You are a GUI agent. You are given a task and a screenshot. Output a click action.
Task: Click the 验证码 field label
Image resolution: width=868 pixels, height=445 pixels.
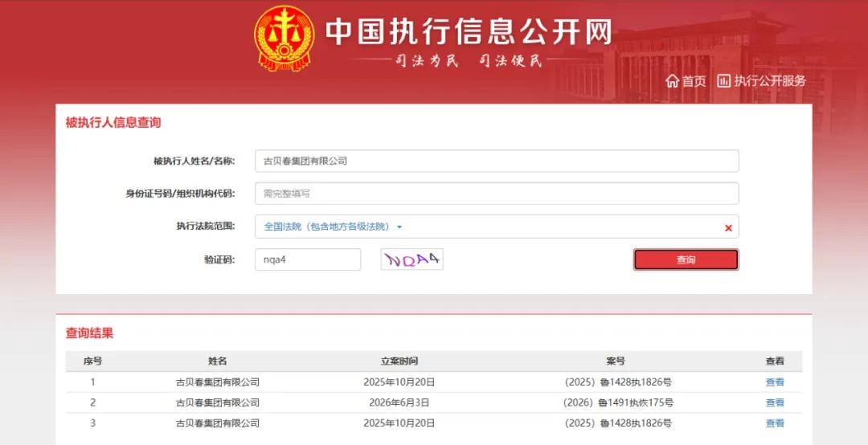coord(219,259)
